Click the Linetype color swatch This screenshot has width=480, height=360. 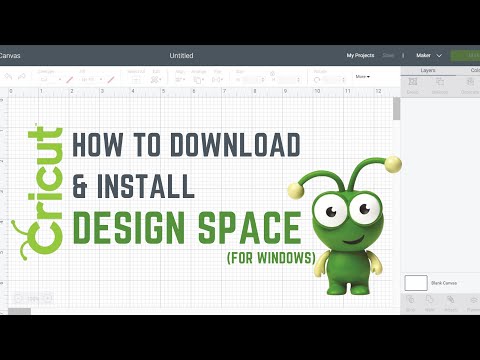(x=69, y=80)
